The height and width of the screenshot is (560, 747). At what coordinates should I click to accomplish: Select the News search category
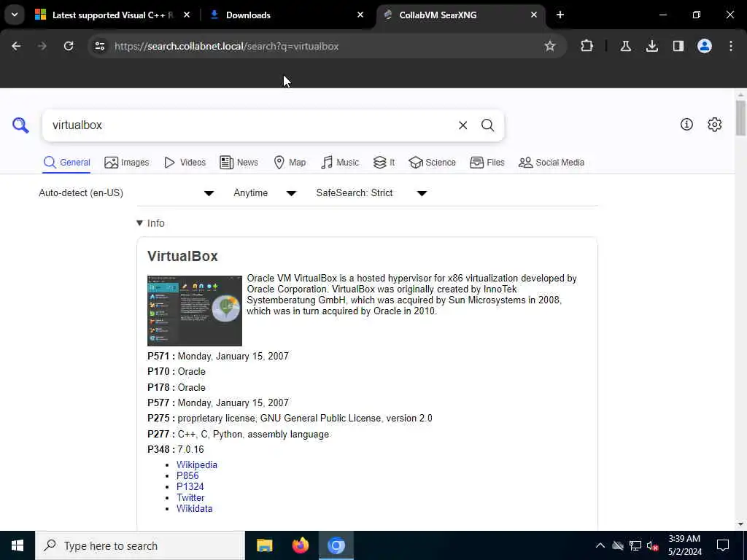239,163
